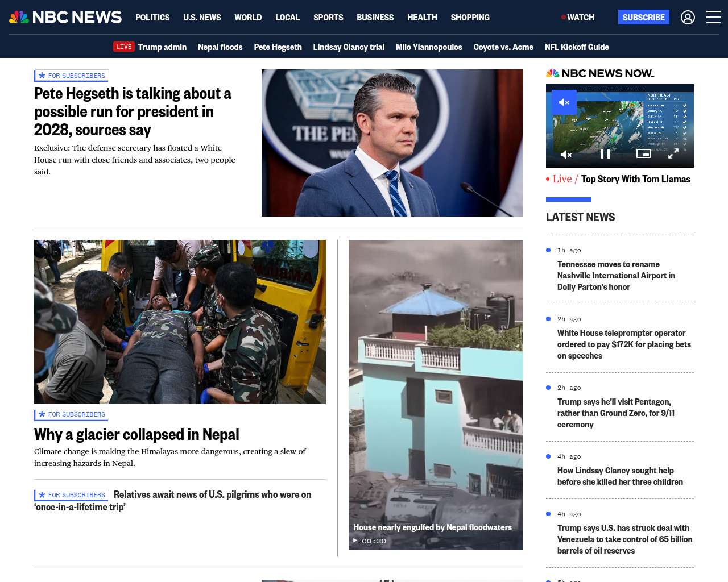
Task: Open the 'How Lindsay Clancy sought help' story
Action: 620,476
